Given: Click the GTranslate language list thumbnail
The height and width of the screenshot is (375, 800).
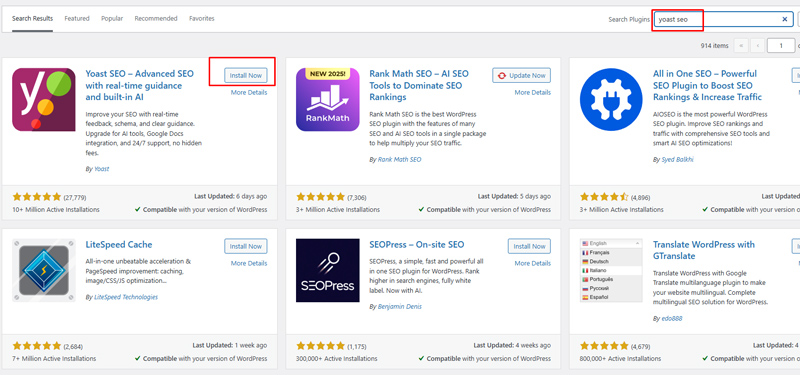Looking at the screenshot, I should (x=611, y=270).
